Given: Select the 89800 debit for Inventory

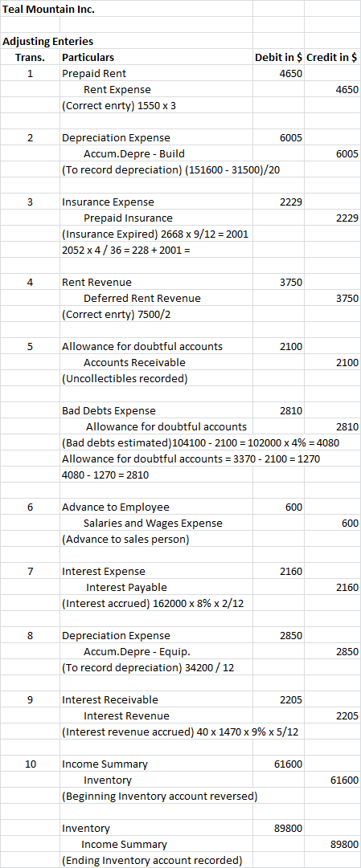Looking at the screenshot, I should (x=289, y=828).
